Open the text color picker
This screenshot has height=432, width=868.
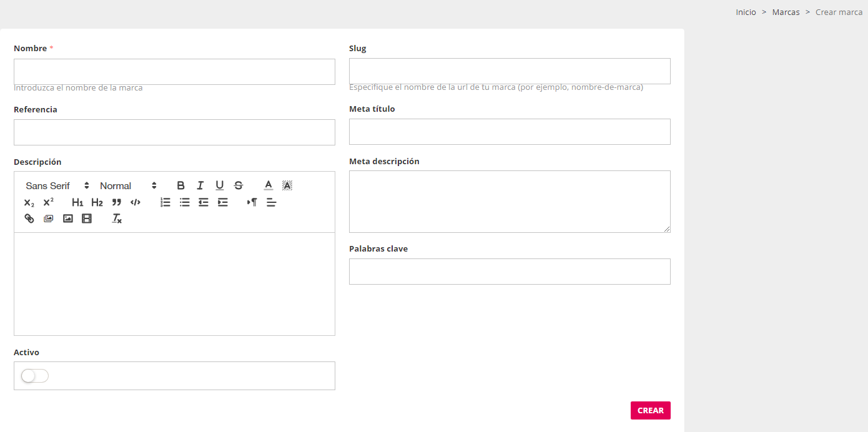269,185
